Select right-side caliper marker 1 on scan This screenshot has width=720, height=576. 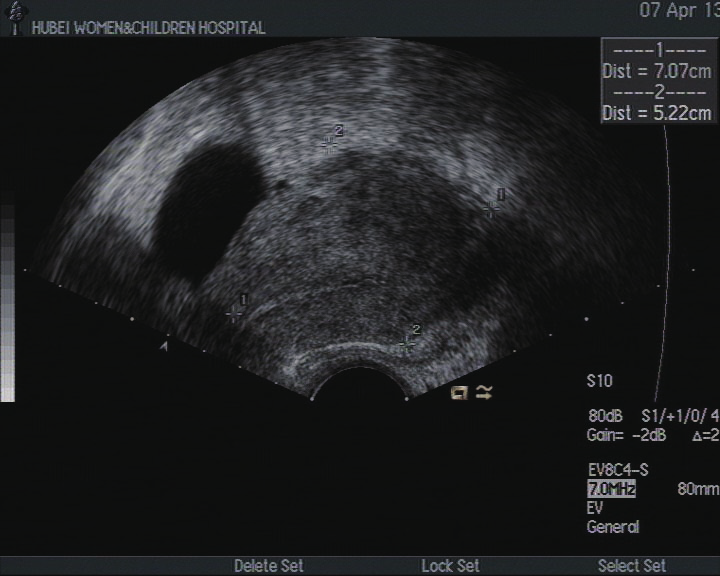491,208
